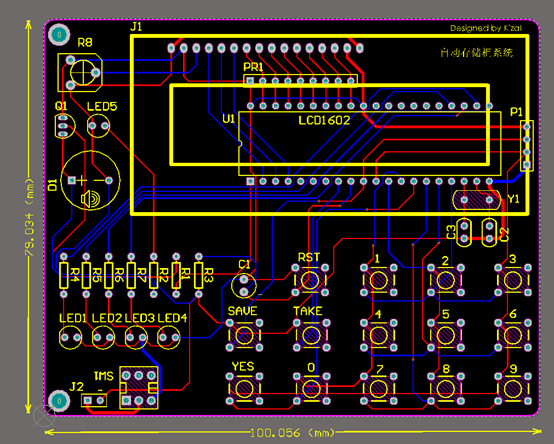
Task: Select the Y1 crystal footprint
Action: 477,200
